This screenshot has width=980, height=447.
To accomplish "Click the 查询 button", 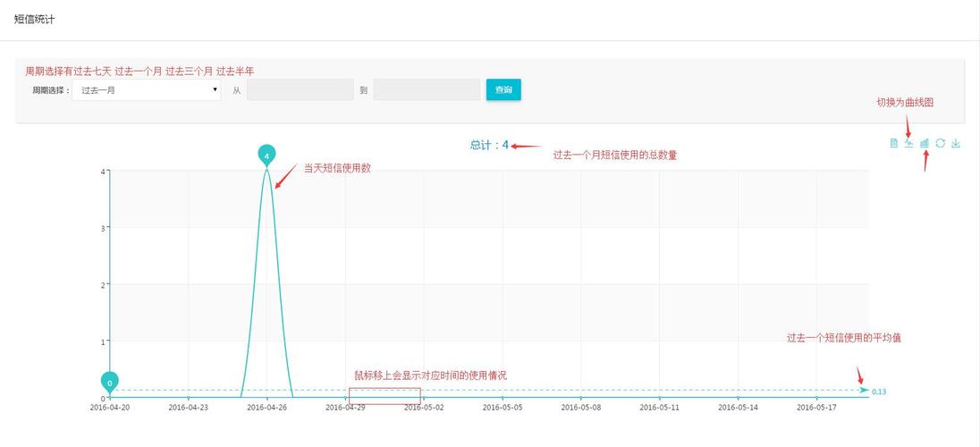I will (x=503, y=90).
